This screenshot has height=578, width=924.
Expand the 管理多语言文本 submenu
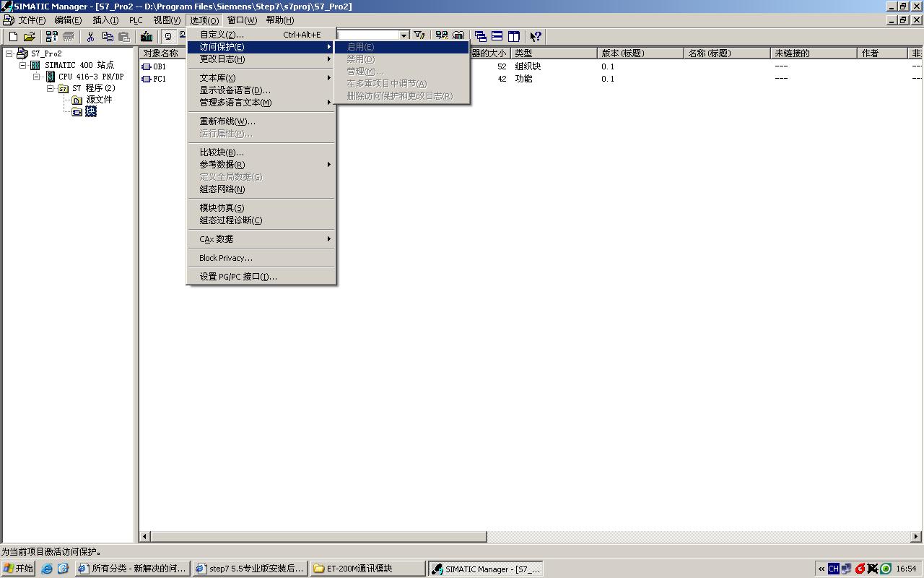329,103
